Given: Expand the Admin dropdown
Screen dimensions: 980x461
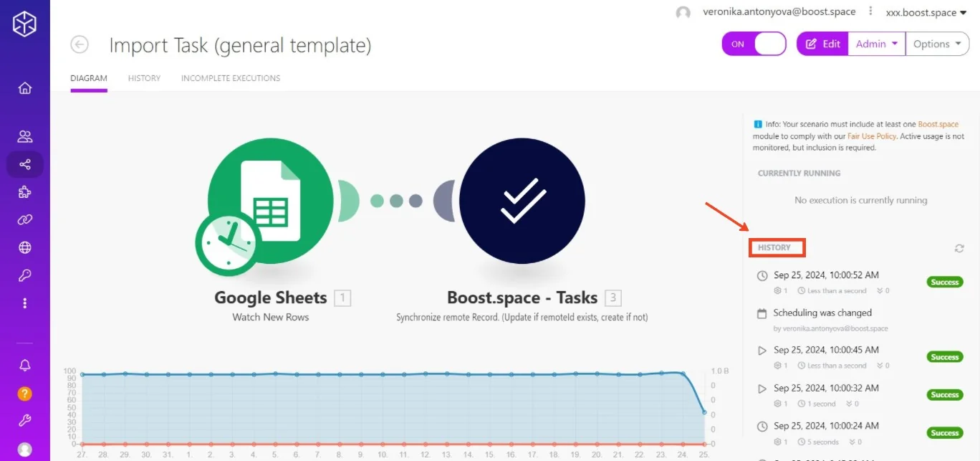Looking at the screenshot, I should click(x=877, y=44).
